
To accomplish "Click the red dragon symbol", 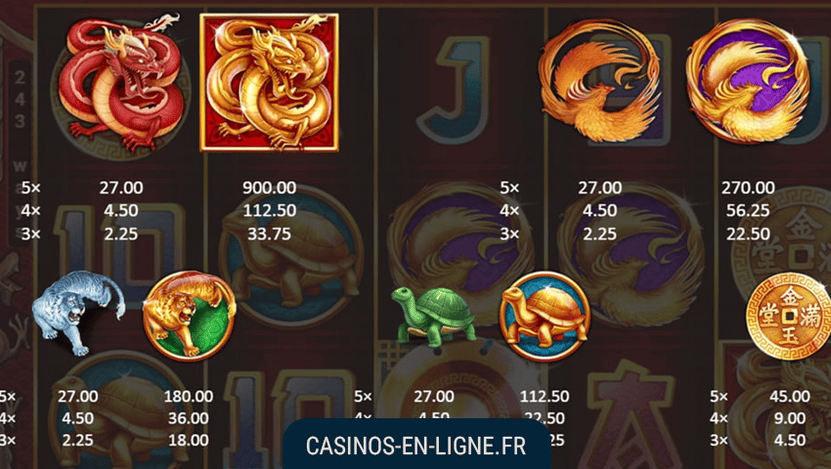I will (121, 83).
